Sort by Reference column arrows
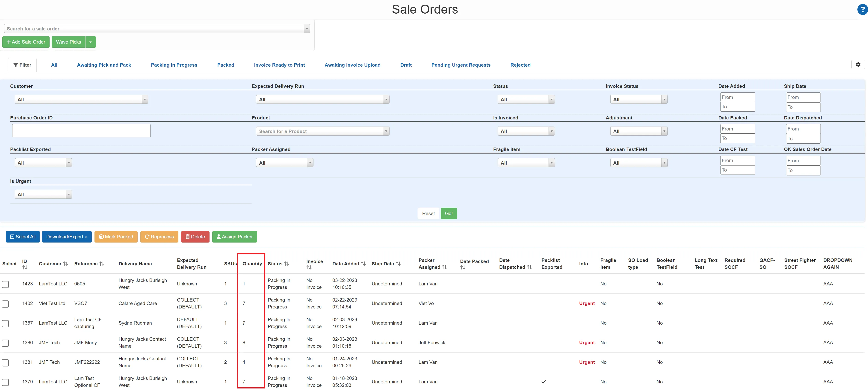 tap(102, 264)
